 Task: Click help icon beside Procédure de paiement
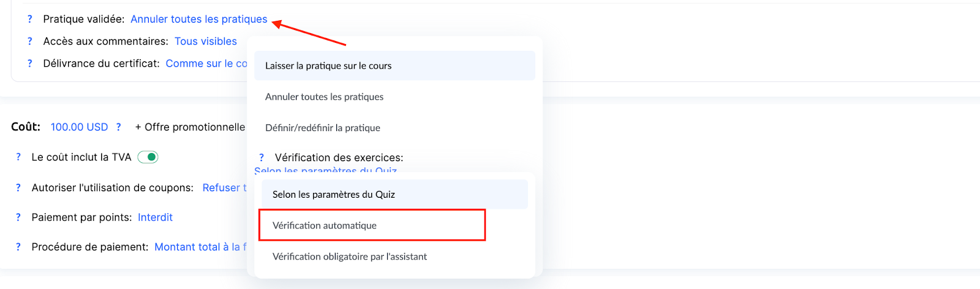(18, 247)
